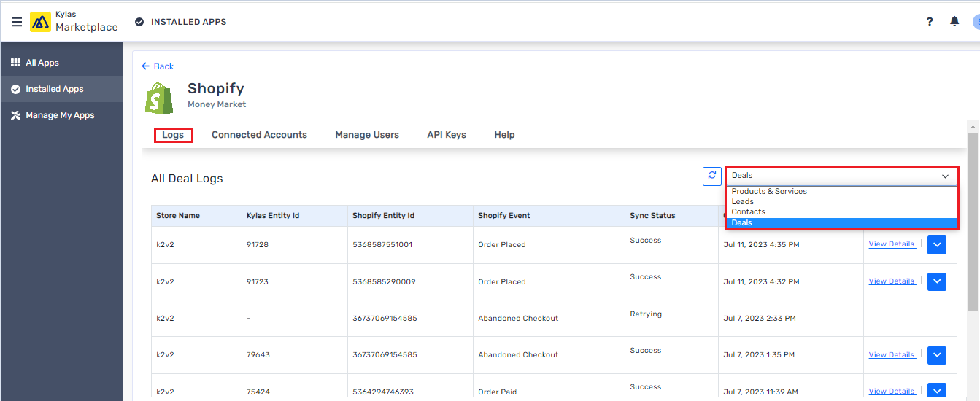Open the hamburger menu icon
Screen dimensions: 980x401
(x=17, y=22)
